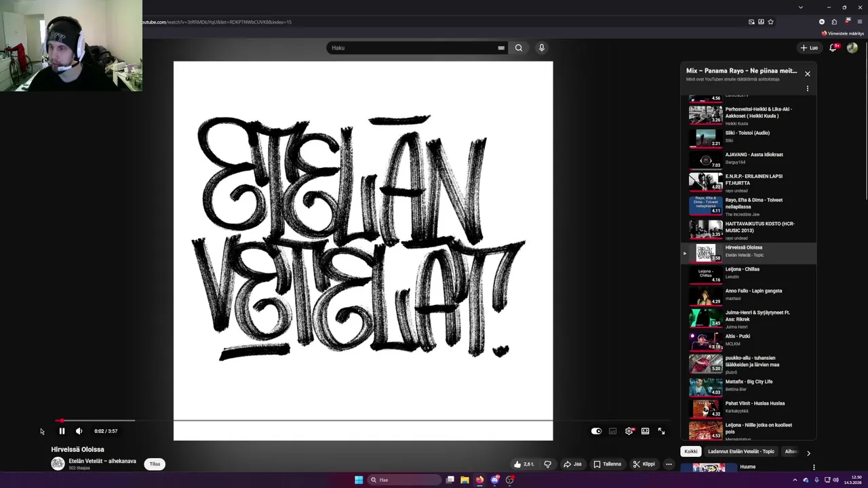Open YouTube notifications bell
868x488 pixels.
pos(833,48)
